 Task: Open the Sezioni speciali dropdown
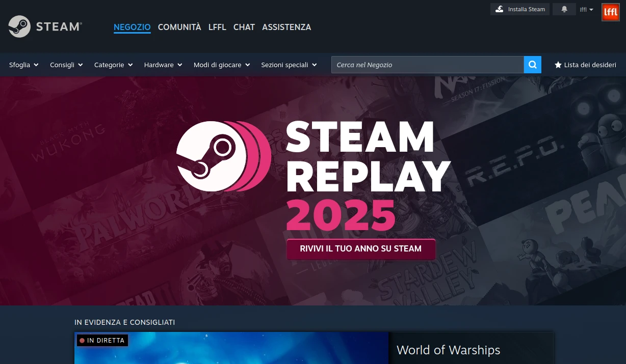(289, 65)
